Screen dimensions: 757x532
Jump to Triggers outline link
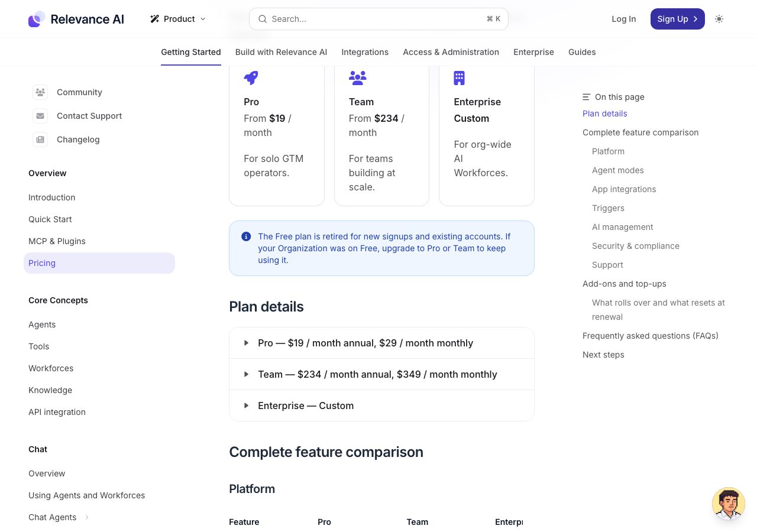608,208
